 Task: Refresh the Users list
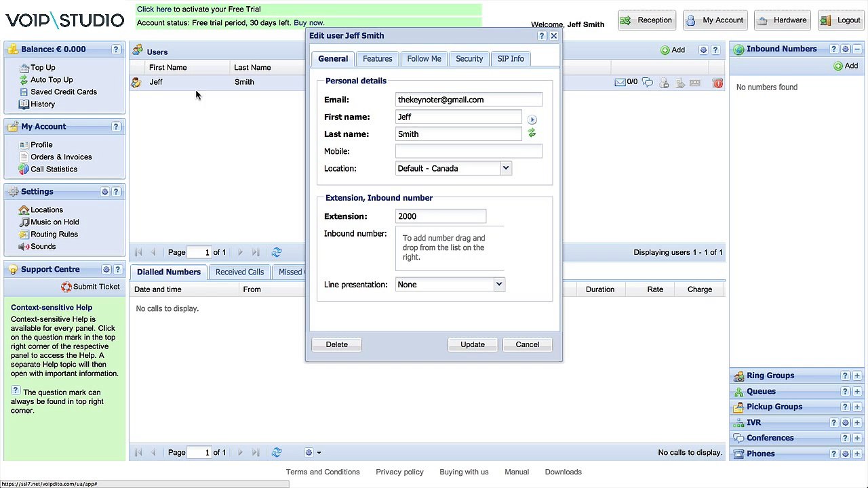click(x=277, y=252)
